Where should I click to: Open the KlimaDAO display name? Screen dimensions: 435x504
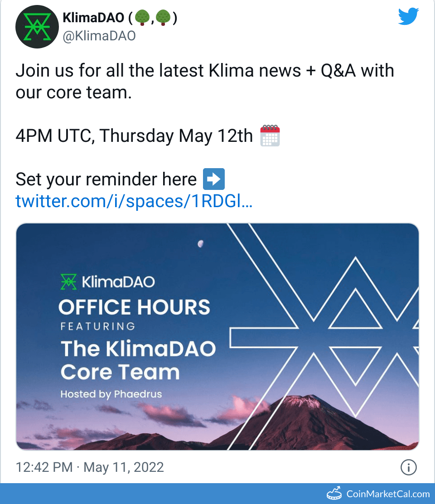coord(93,17)
